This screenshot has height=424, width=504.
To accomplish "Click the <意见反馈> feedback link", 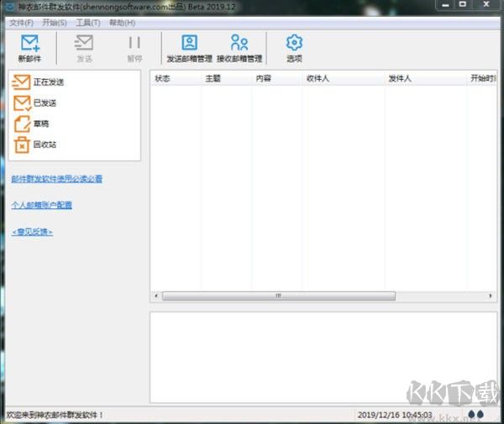I will pos(32,232).
